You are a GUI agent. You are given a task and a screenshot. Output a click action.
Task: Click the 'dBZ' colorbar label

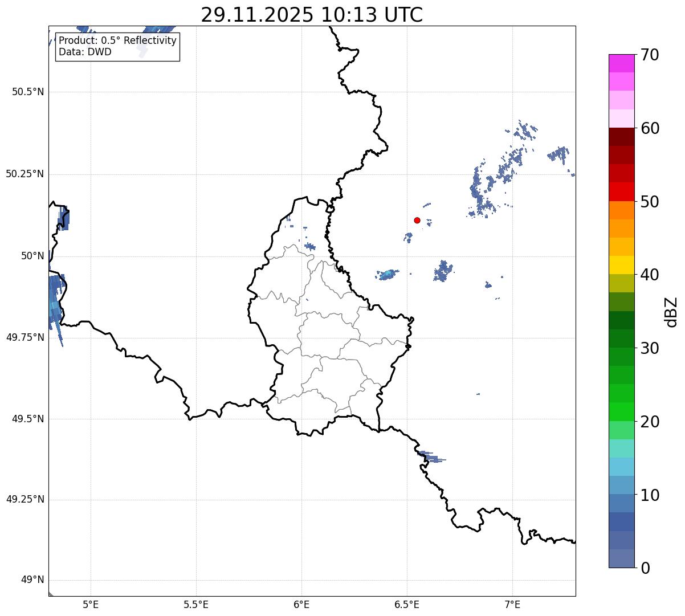tap(671, 311)
